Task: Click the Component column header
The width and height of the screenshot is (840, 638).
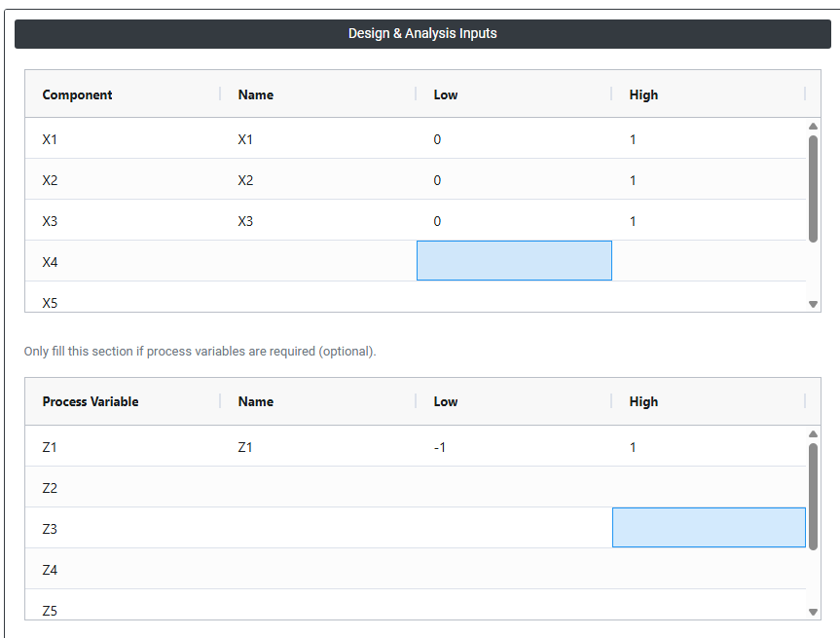Action: tap(77, 94)
